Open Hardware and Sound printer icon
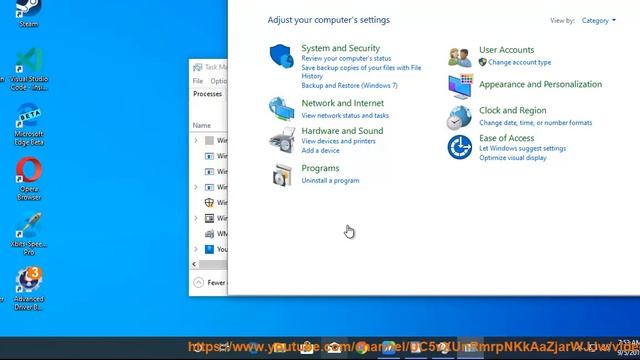640x360 pixels. click(x=282, y=140)
